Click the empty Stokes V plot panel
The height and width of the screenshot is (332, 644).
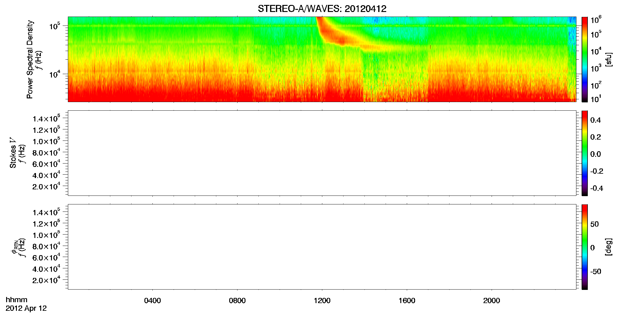coord(322,153)
